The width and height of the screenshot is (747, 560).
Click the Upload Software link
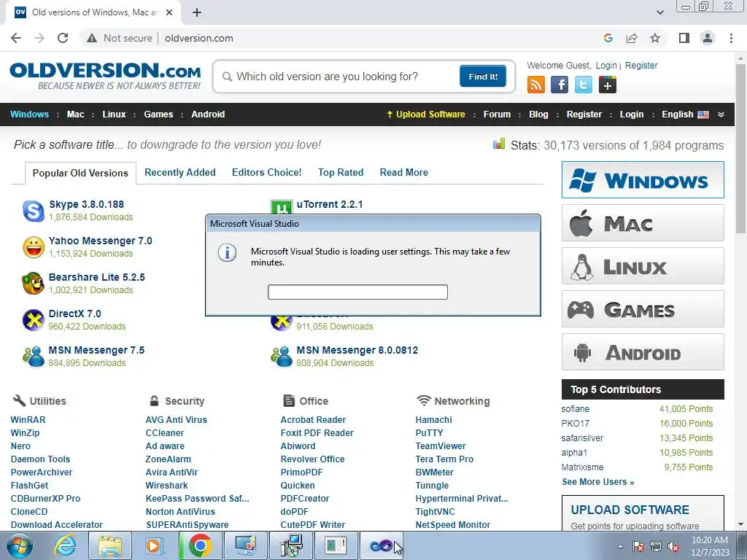pos(426,114)
